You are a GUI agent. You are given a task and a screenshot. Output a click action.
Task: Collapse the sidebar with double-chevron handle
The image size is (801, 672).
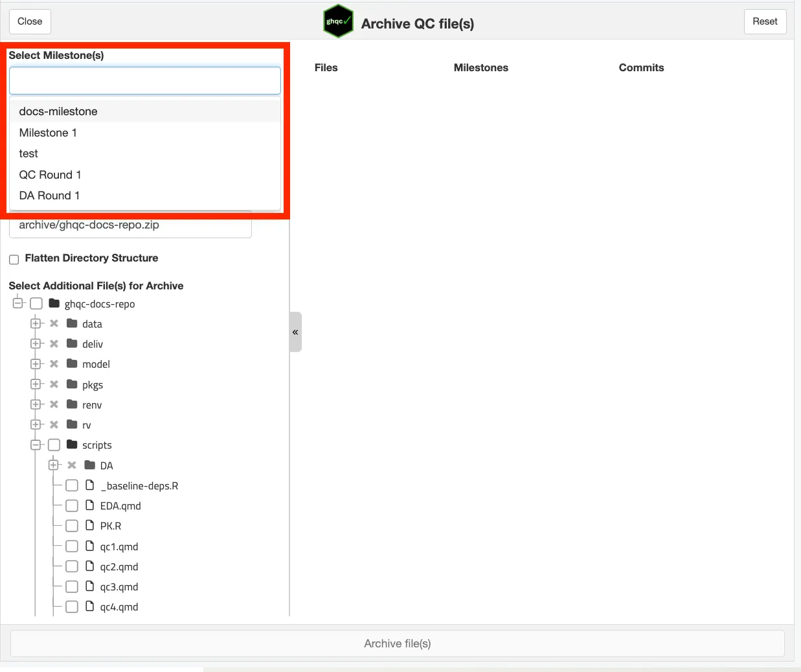(295, 332)
